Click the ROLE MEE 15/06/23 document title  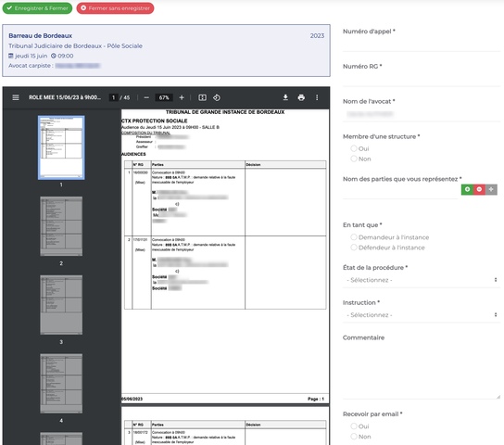click(65, 97)
